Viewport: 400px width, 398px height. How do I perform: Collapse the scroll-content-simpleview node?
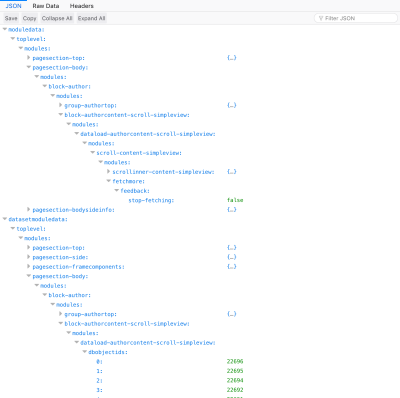point(93,152)
